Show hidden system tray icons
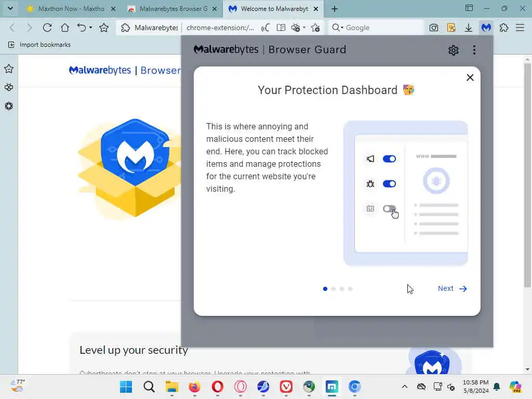The image size is (532, 399). coord(404,387)
